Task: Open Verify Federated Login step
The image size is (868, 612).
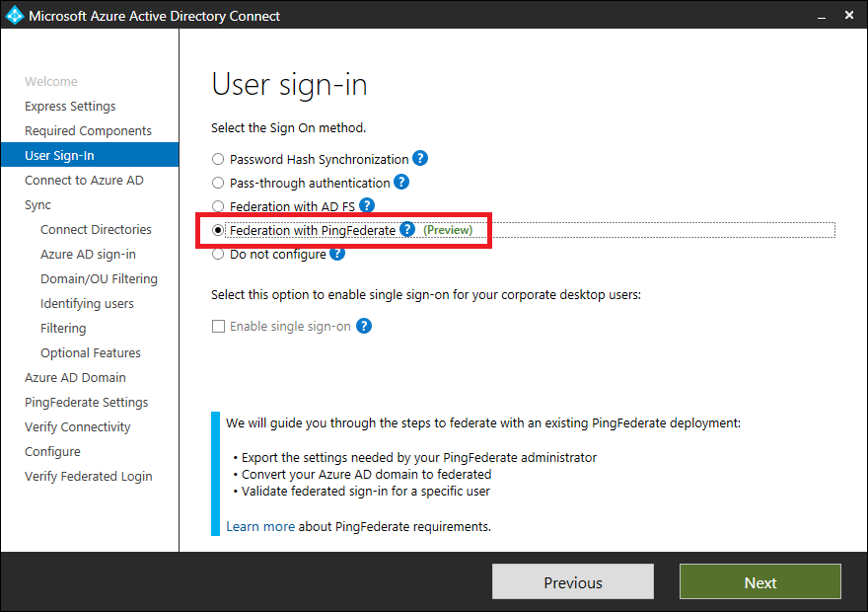Action: pyautogui.click(x=89, y=477)
